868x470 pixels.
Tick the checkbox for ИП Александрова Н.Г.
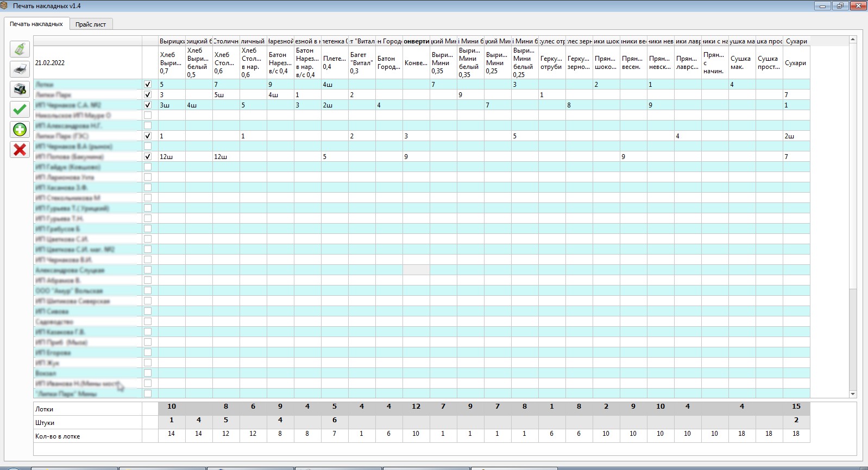(147, 125)
